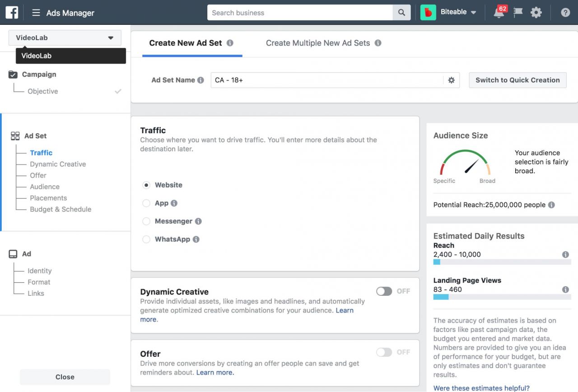Screen dimensions: 578x392
Task: Select the Messenger traffic option
Action: [146, 221]
